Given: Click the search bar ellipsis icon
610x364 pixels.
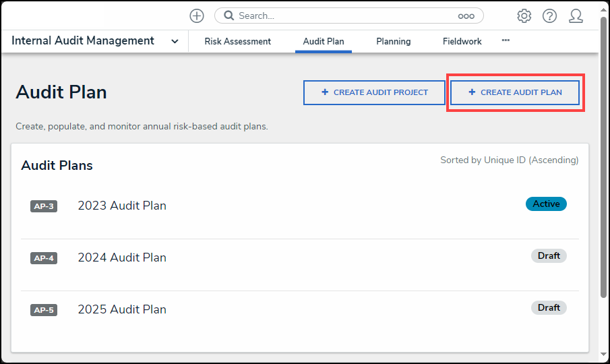Looking at the screenshot, I should tap(466, 16).
